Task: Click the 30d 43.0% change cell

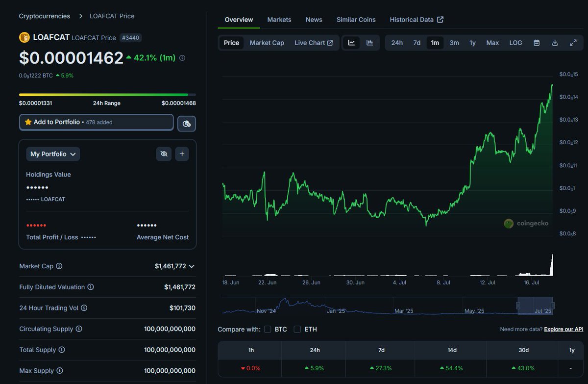Action: 523,368
